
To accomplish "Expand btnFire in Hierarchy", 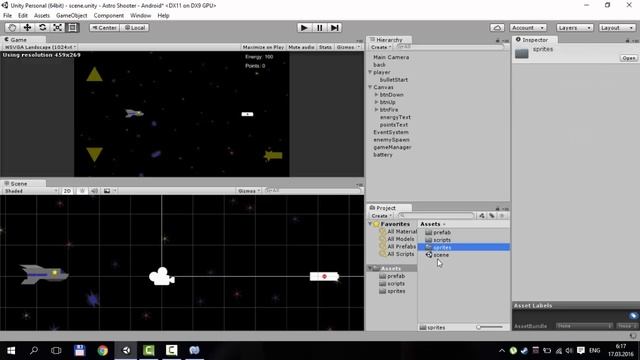I will pos(376,110).
